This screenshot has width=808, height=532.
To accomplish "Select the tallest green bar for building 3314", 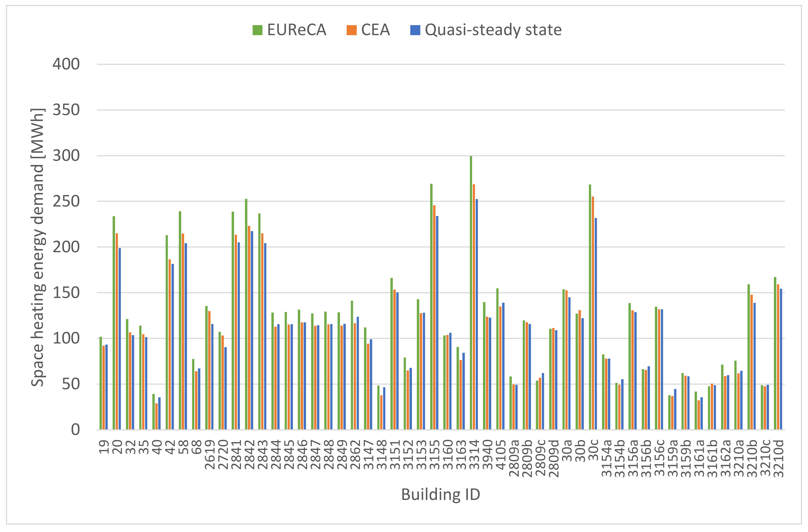I will tap(471, 292).
